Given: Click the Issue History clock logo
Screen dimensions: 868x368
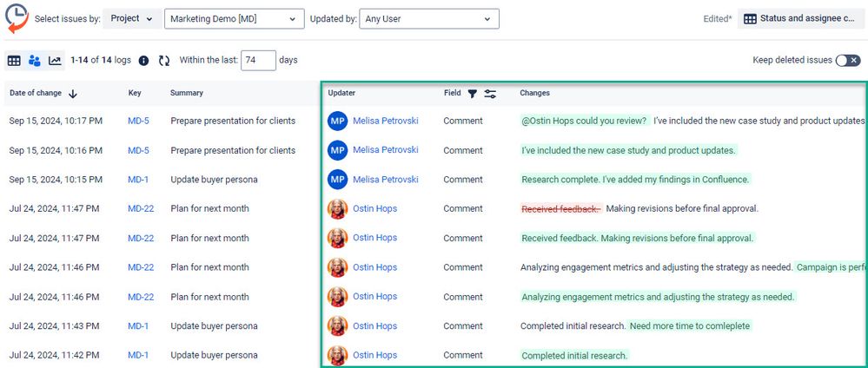Looking at the screenshot, I should tap(17, 17).
